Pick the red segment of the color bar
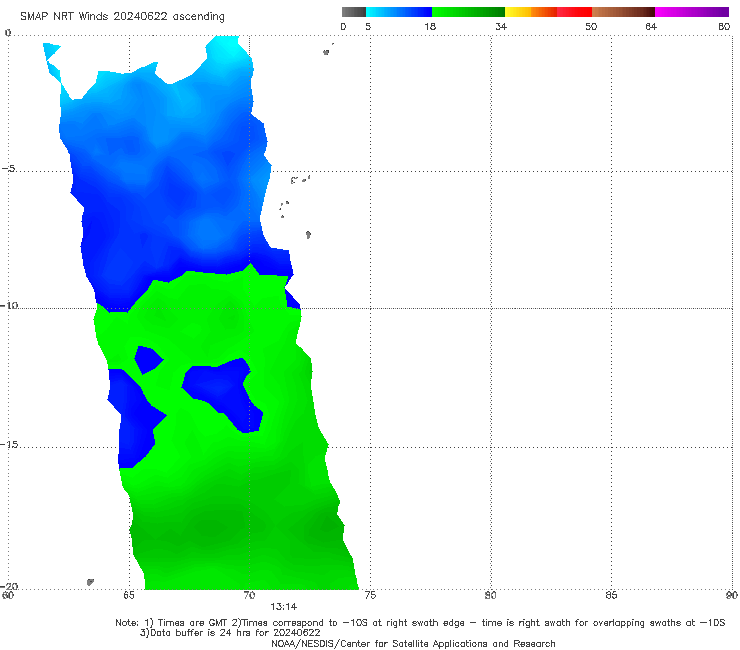 [x=574, y=12]
